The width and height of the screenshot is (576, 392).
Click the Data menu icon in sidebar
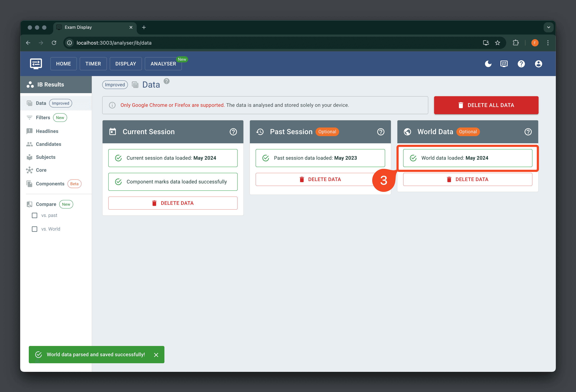(30, 103)
